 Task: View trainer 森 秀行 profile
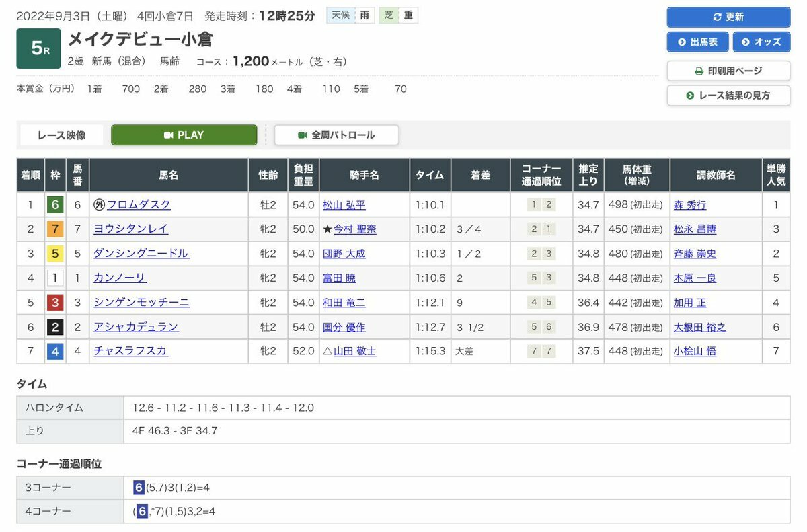tap(690, 205)
